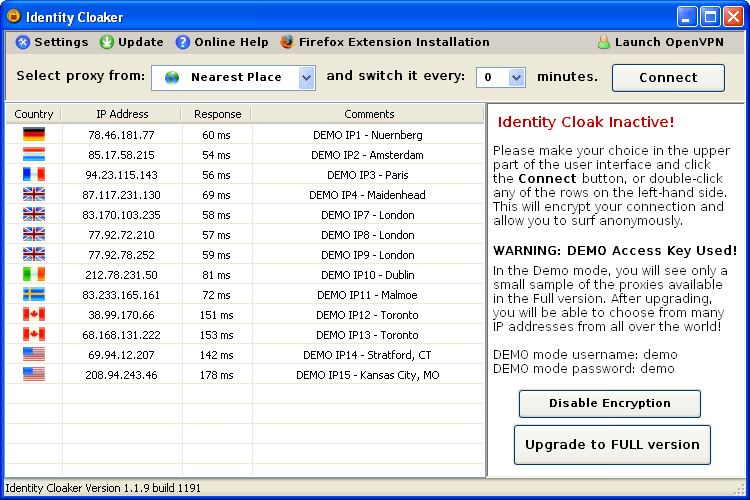Click Upgrade to FULL version button
This screenshot has width=750, height=500.
(x=612, y=444)
